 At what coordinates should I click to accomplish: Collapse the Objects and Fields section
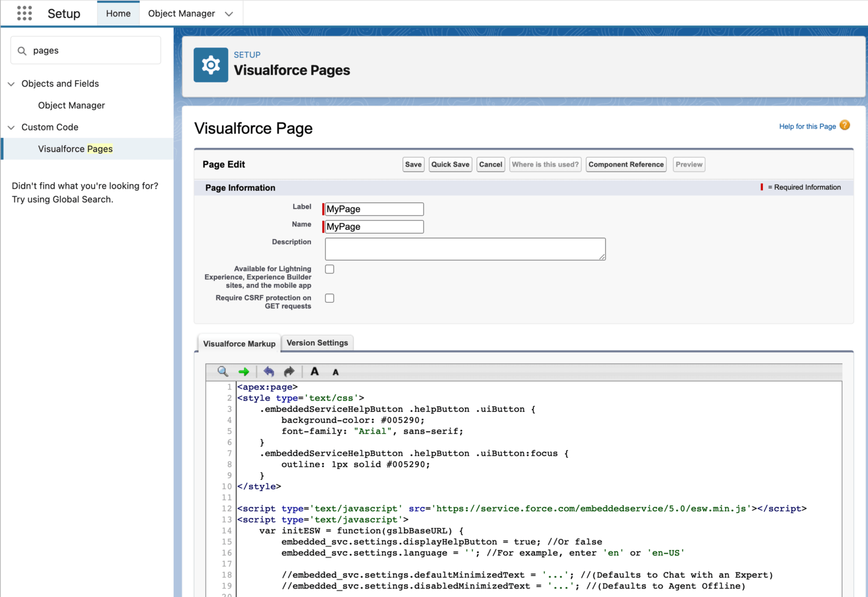coord(11,84)
